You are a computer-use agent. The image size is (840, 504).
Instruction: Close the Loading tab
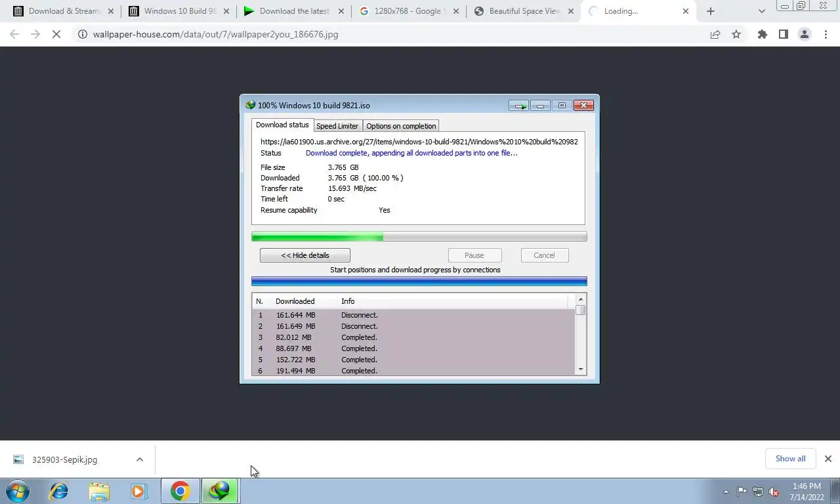click(686, 11)
